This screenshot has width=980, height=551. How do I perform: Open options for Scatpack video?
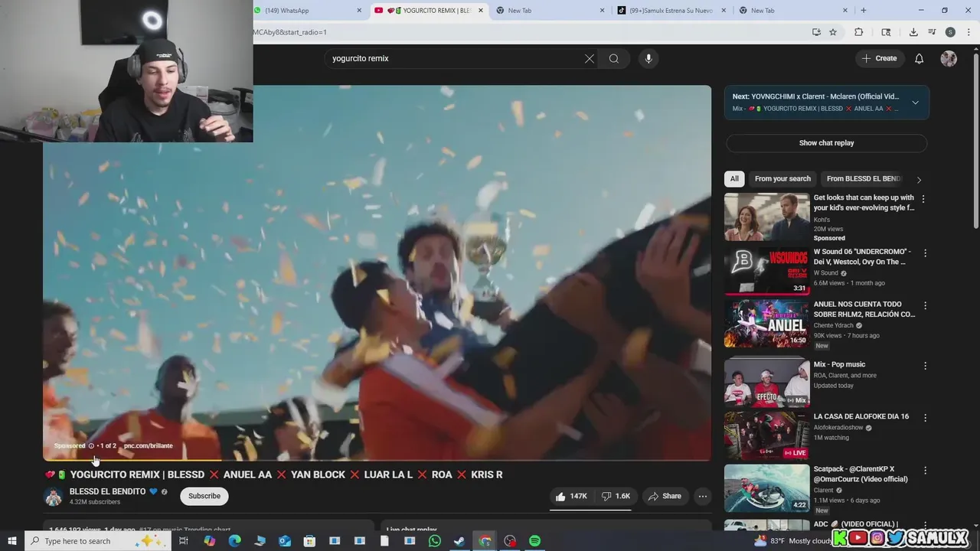(x=925, y=470)
